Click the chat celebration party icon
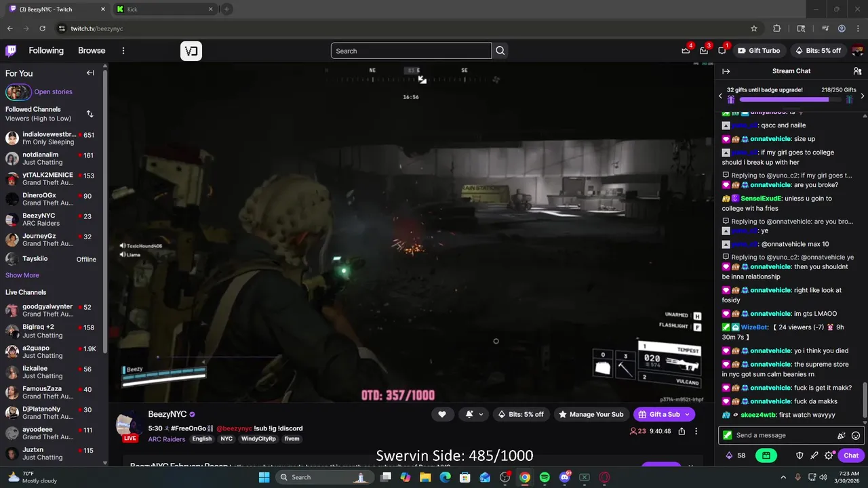 pos(842,436)
